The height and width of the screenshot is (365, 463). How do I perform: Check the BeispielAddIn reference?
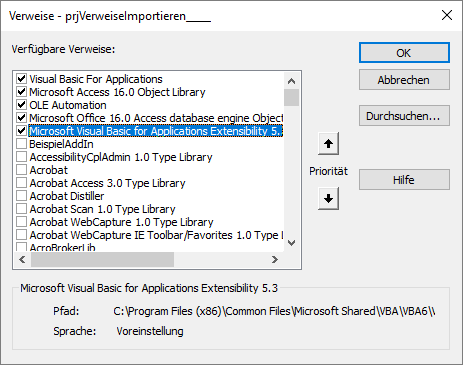[x=22, y=144]
